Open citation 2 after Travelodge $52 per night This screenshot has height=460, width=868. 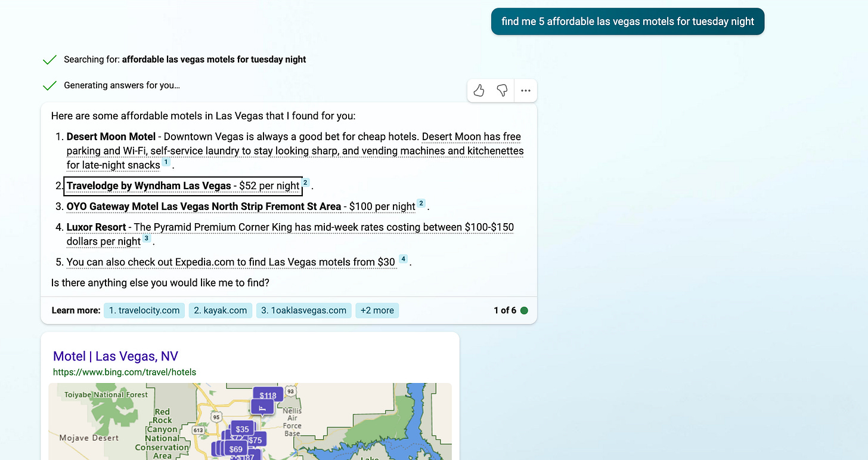click(306, 183)
